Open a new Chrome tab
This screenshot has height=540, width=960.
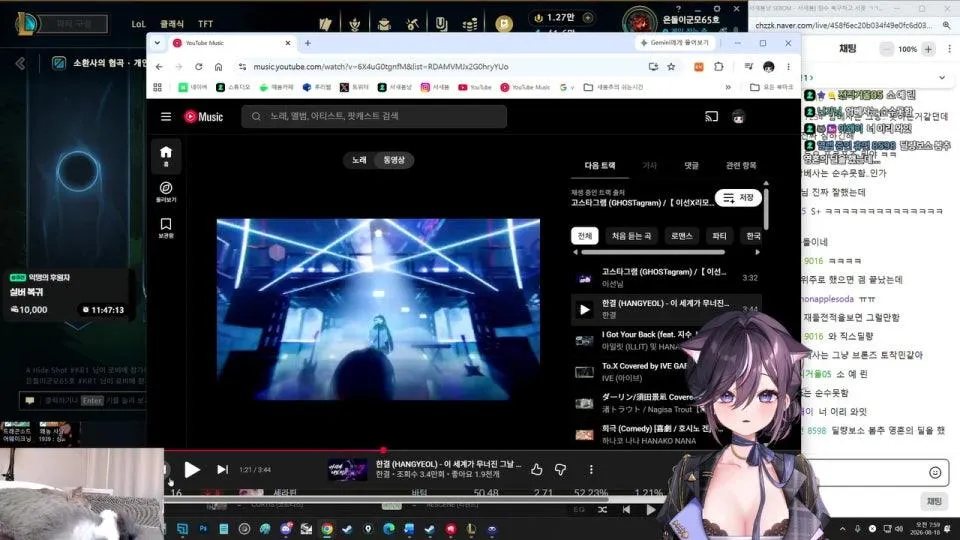308,43
